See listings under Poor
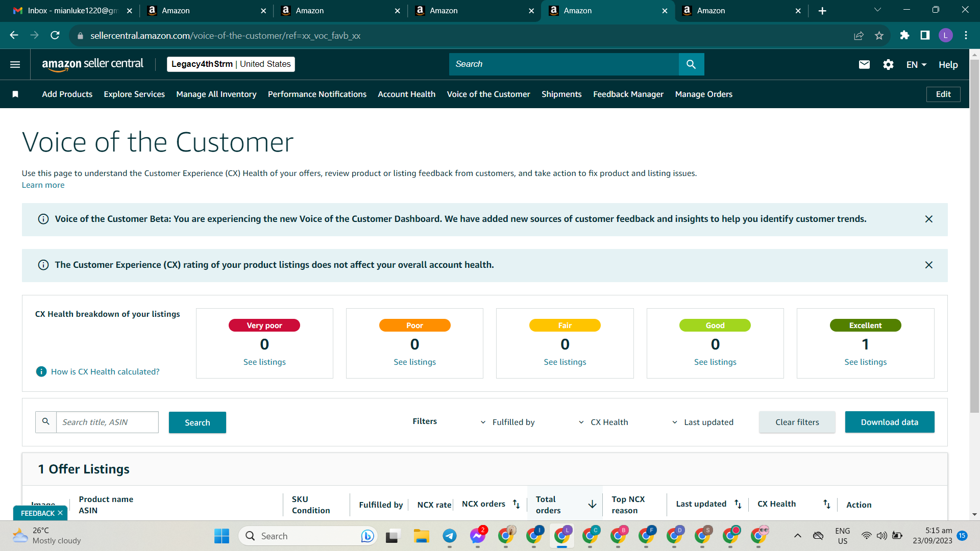Image resolution: width=980 pixels, height=551 pixels. (414, 362)
